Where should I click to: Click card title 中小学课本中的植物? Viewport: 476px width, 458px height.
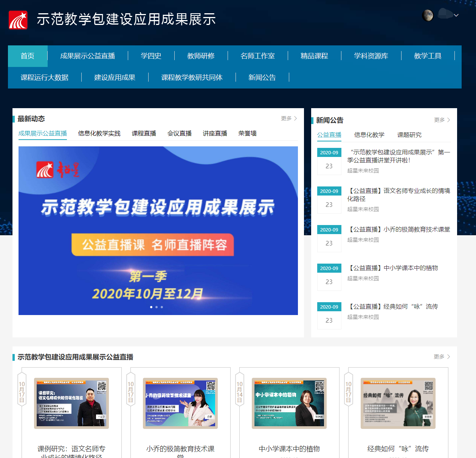pos(289,449)
